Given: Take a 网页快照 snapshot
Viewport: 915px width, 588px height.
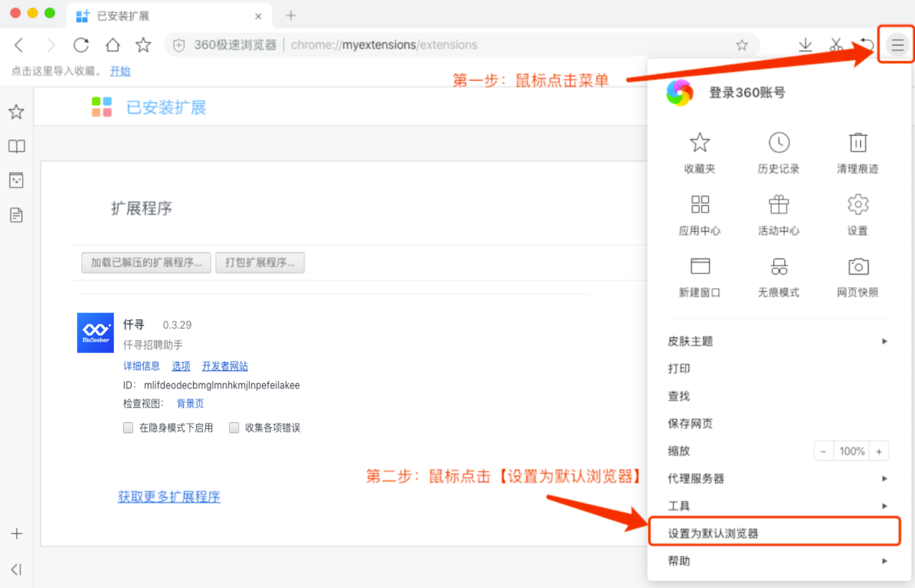Looking at the screenshot, I should [x=858, y=277].
